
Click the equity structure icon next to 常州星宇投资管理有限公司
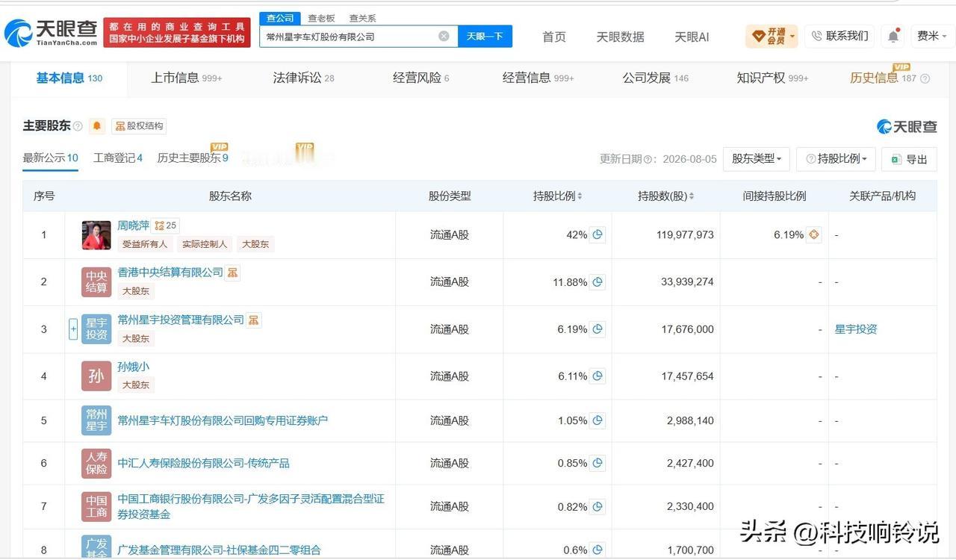click(254, 320)
